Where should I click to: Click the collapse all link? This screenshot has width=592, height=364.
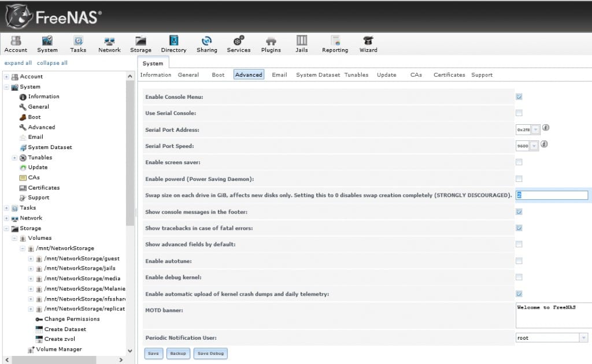point(51,63)
